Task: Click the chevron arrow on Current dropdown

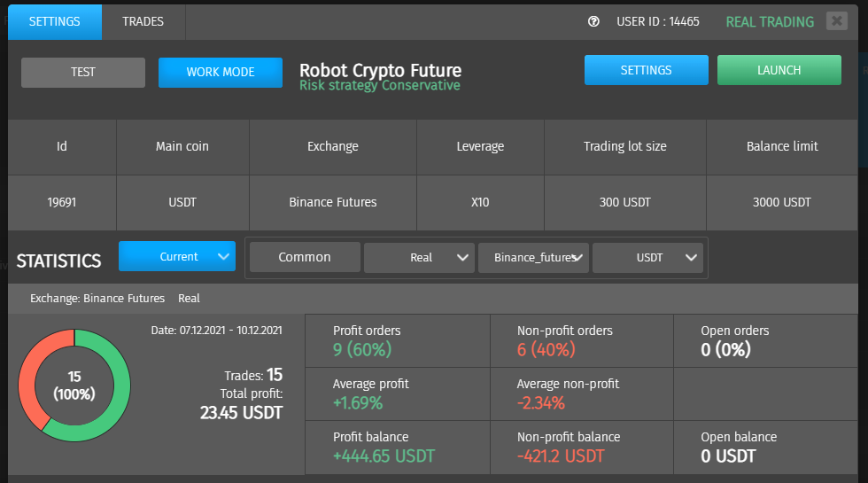Action: pyautogui.click(x=223, y=256)
